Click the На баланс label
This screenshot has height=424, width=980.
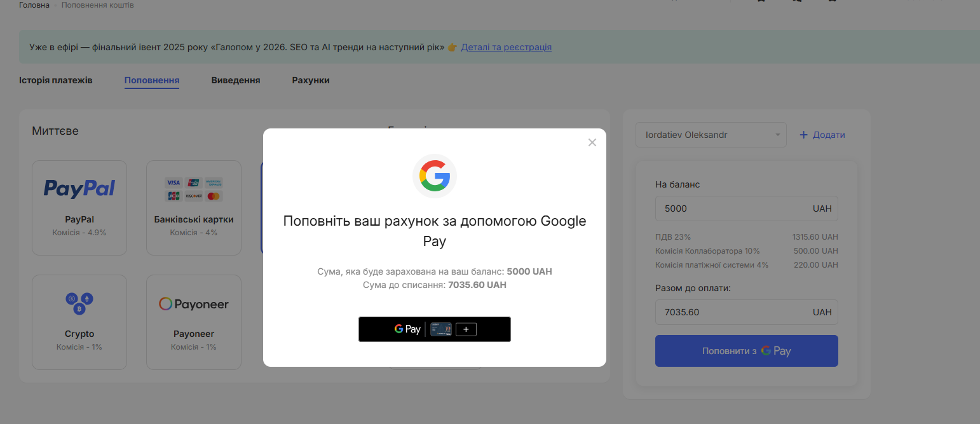pyautogui.click(x=677, y=184)
